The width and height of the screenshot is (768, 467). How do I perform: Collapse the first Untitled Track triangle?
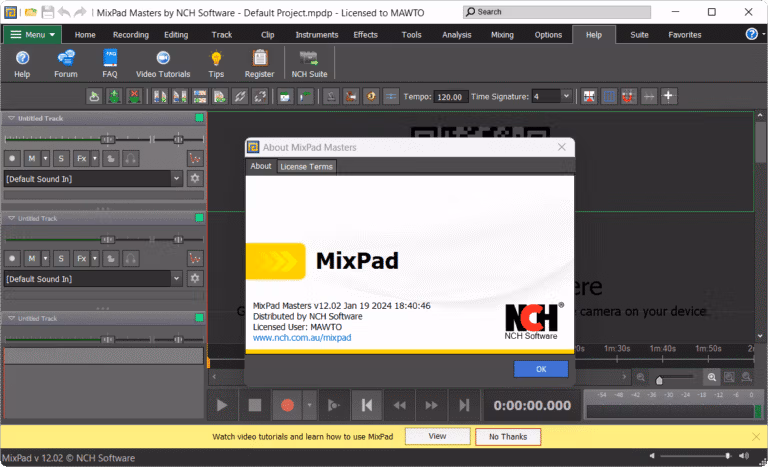[11, 118]
